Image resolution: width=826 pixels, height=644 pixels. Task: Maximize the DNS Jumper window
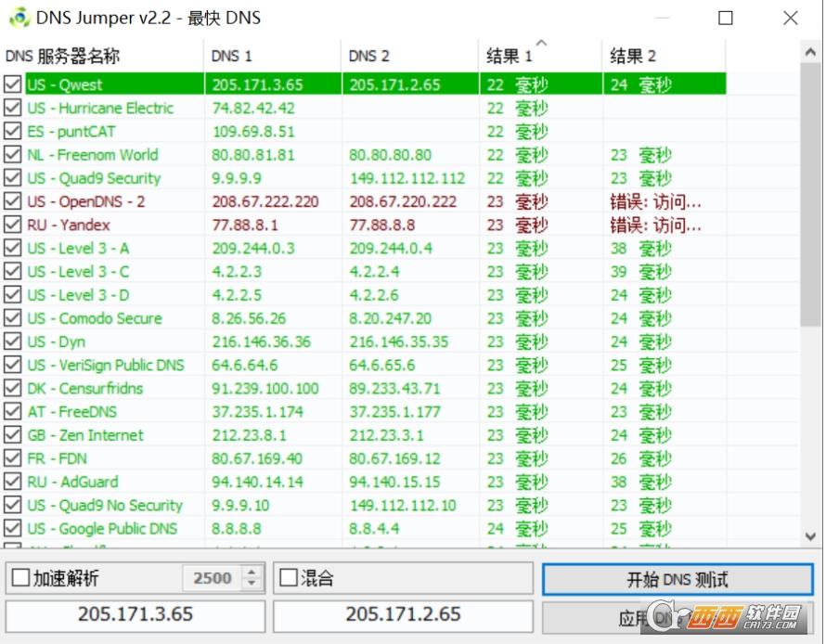726,18
